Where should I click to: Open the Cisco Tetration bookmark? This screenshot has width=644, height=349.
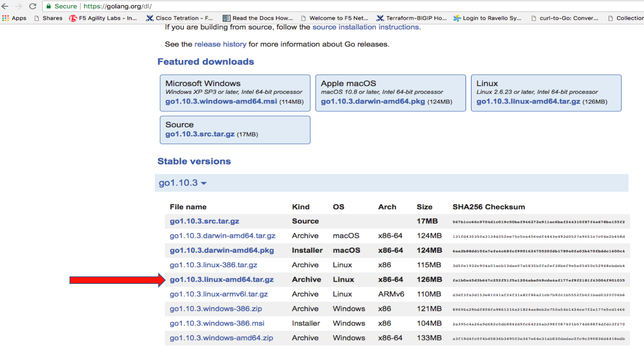click(179, 18)
